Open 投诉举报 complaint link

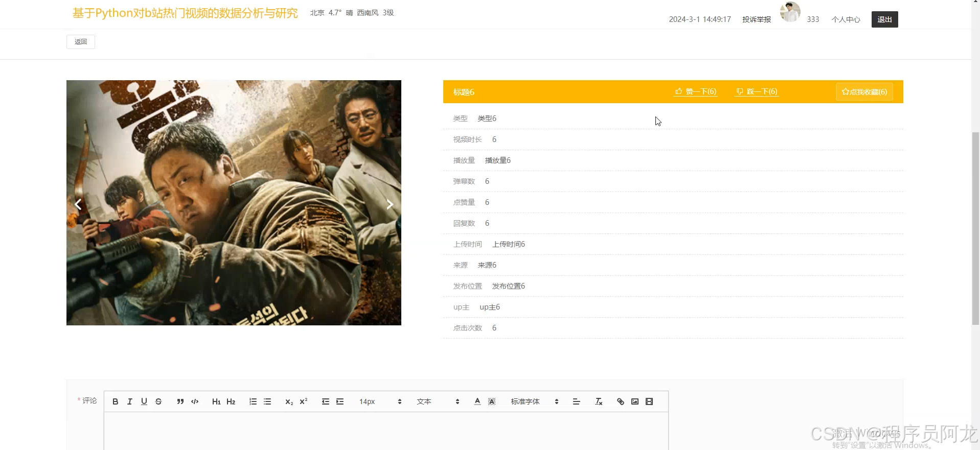point(757,19)
